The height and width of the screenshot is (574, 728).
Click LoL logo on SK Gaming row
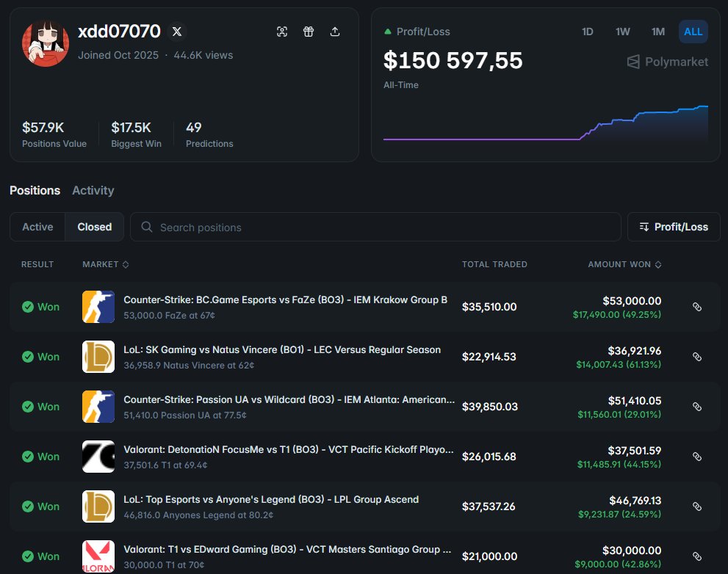[98, 357]
